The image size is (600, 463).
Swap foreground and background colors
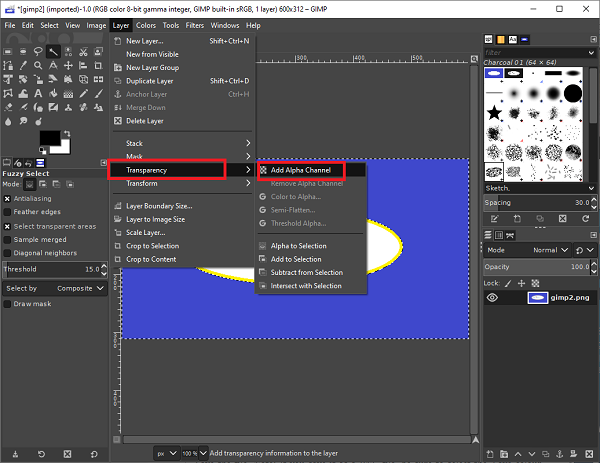click(x=67, y=134)
